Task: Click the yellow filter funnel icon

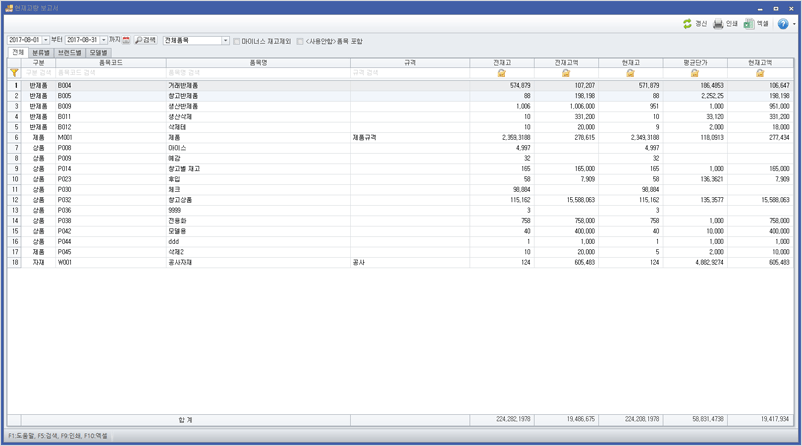Action: 14,73
